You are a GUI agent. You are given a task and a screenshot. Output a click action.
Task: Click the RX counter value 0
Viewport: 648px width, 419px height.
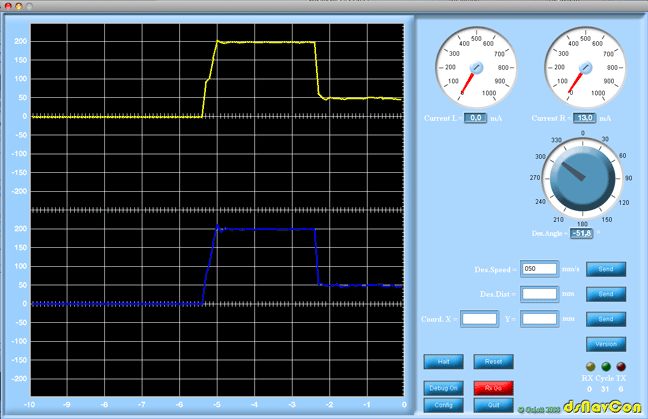pos(590,389)
